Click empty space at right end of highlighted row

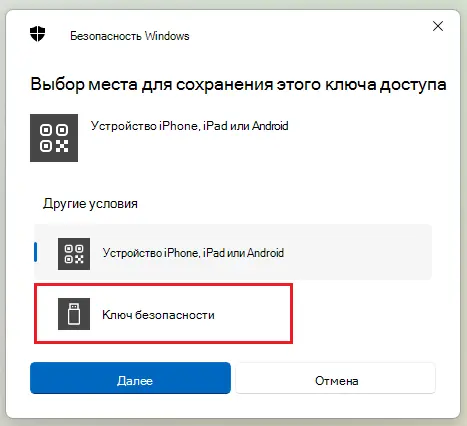pyautogui.click(x=367, y=252)
